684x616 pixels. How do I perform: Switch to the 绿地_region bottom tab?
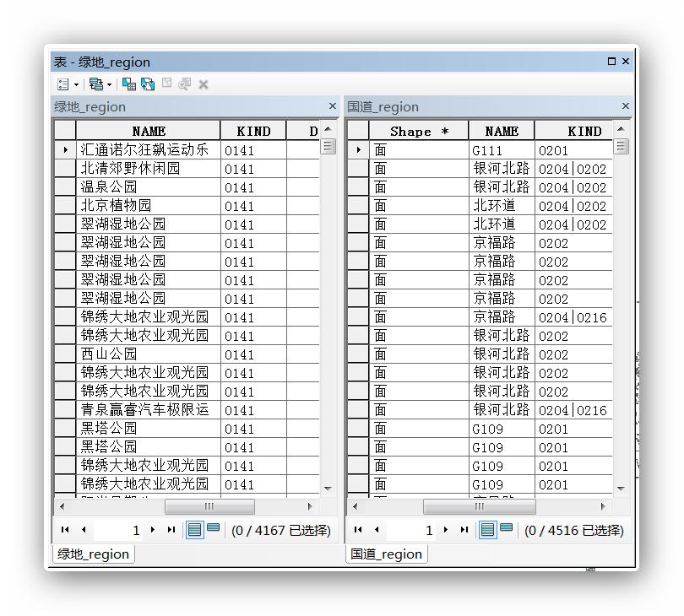click(x=94, y=554)
